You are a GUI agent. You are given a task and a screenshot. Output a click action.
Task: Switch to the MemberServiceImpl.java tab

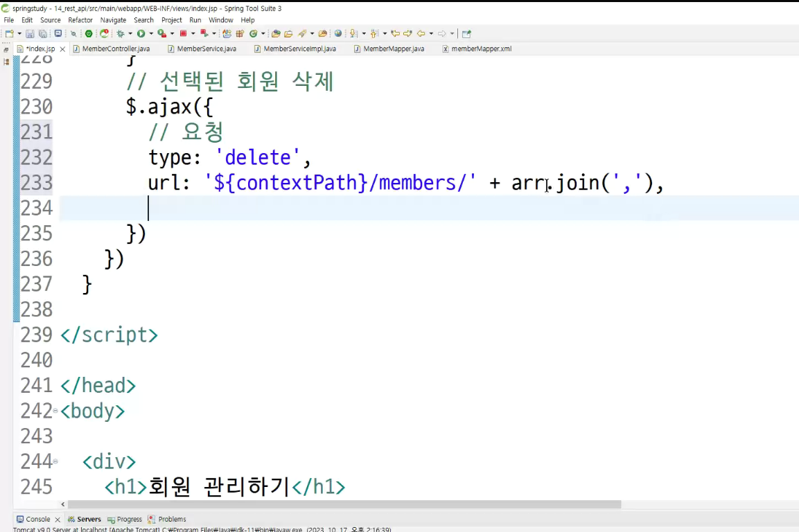295,49
